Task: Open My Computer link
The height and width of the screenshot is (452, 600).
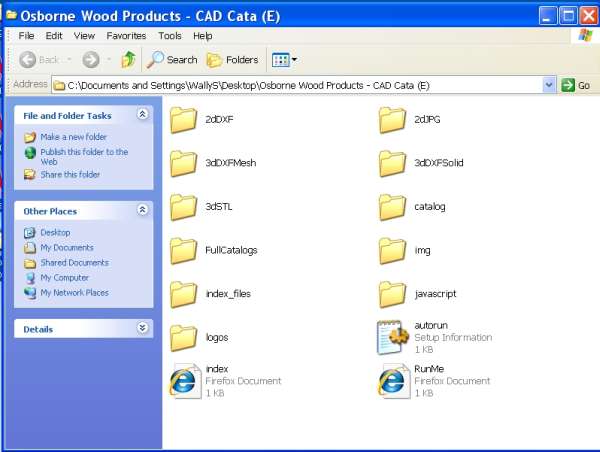Action: [64, 278]
